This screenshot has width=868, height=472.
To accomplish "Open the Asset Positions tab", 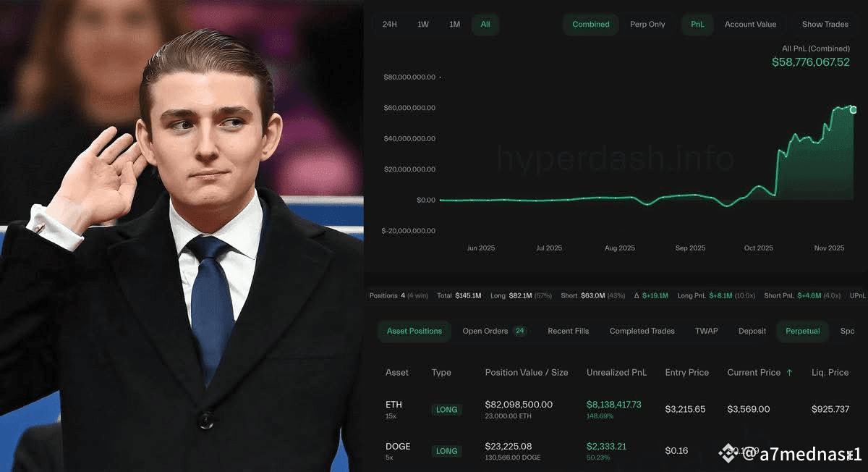I will (x=414, y=331).
